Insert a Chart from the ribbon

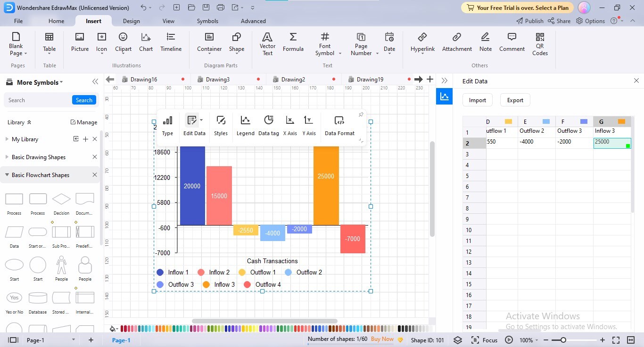pyautogui.click(x=145, y=42)
